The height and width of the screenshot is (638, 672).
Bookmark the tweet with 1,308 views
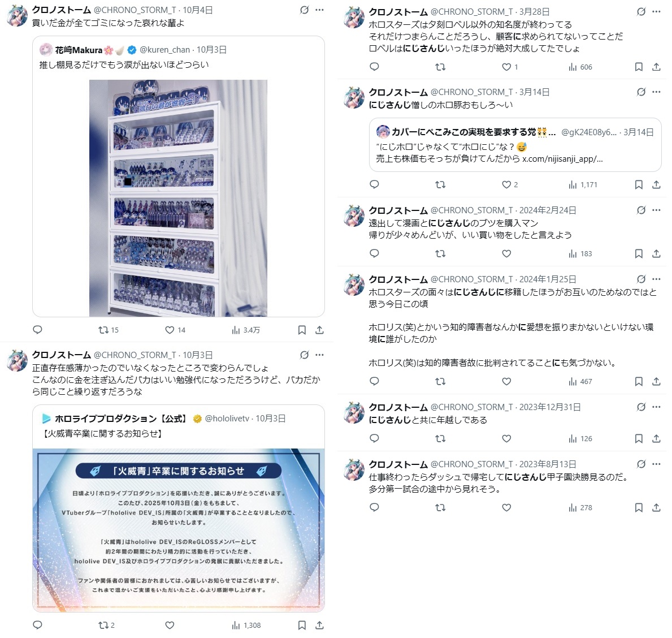tap(302, 625)
